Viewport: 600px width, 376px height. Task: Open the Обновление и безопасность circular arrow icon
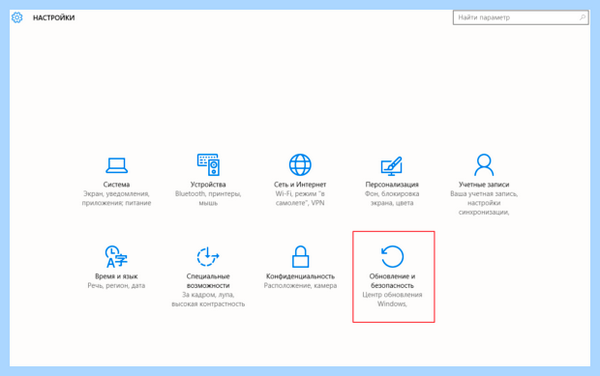[x=392, y=256]
